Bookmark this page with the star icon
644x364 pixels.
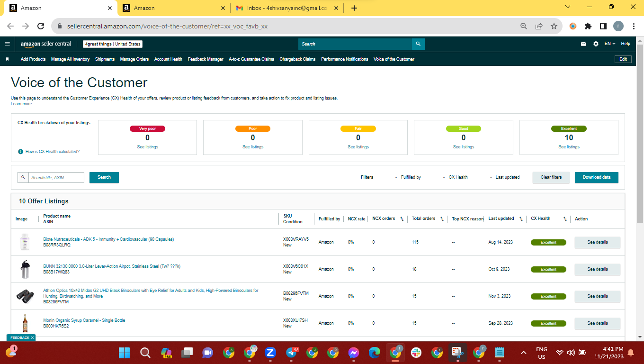(x=554, y=26)
